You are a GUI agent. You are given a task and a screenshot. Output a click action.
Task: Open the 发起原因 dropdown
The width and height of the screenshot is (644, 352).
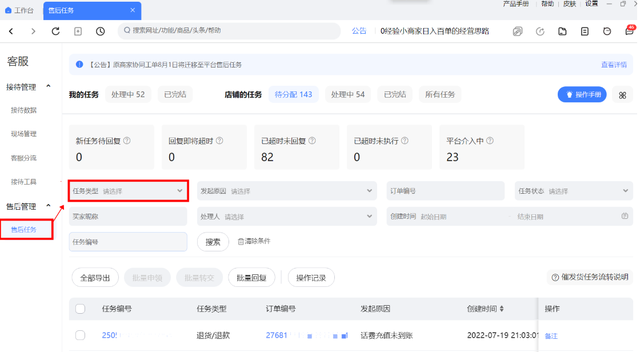point(287,191)
